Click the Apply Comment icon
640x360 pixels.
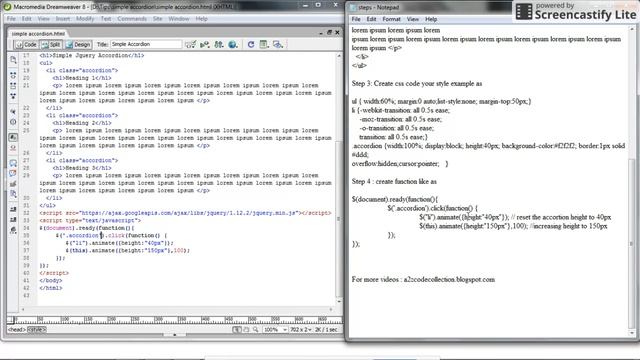tap(13, 163)
